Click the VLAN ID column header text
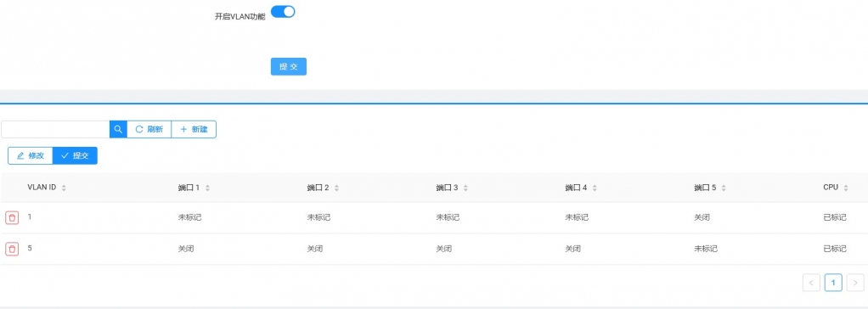868x309 pixels. 42,187
